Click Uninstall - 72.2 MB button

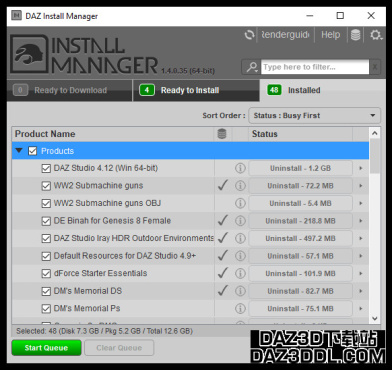coord(300,186)
